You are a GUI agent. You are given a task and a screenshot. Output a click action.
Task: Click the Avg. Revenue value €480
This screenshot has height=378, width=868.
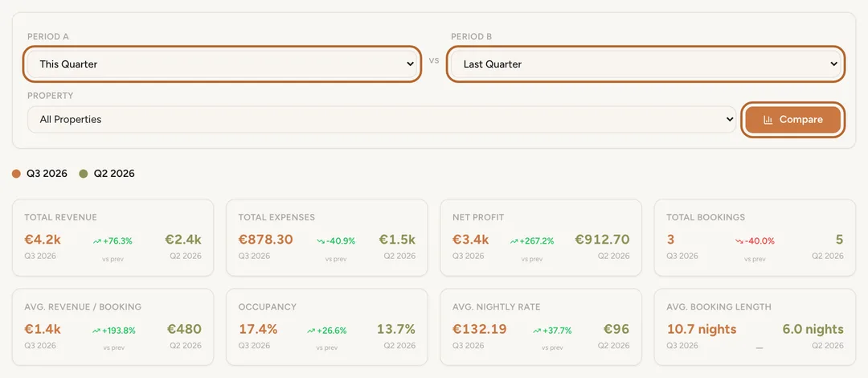tap(184, 329)
